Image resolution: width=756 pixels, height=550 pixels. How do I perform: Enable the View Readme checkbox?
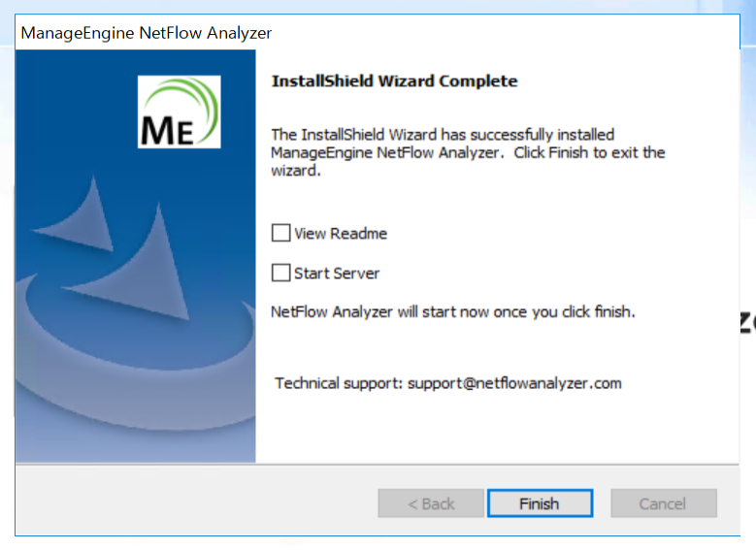(x=281, y=233)
